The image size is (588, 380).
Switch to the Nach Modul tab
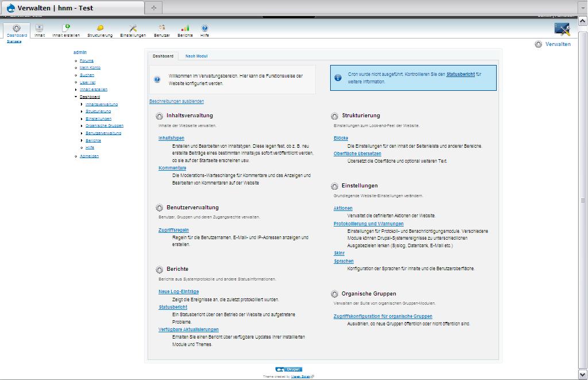coord(196,56)
